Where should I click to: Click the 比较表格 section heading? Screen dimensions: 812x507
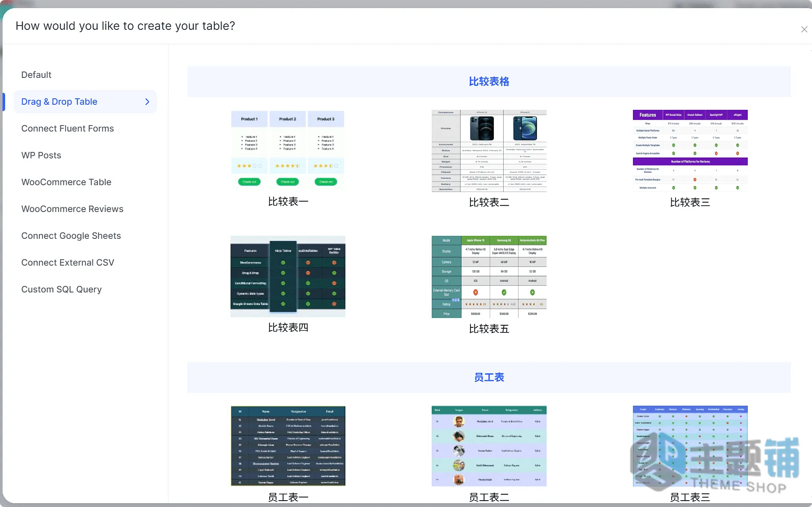tap(489, 82)
